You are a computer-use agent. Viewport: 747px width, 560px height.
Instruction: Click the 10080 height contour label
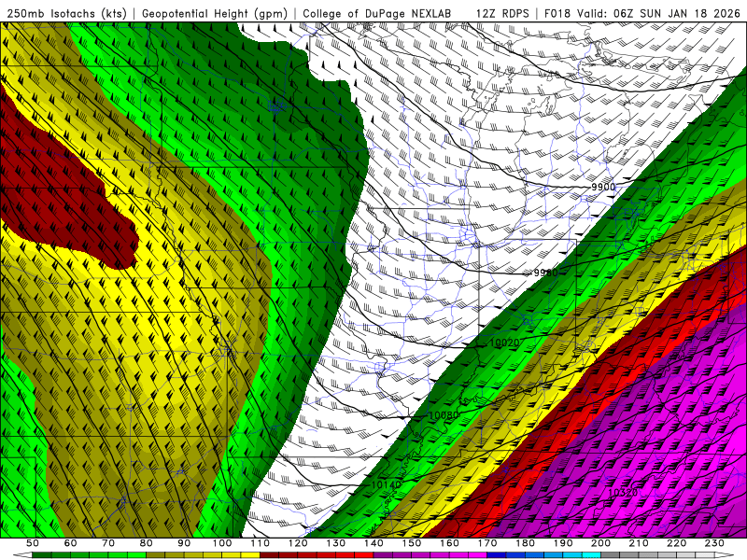pyautogui.click(x=444, y=415)
